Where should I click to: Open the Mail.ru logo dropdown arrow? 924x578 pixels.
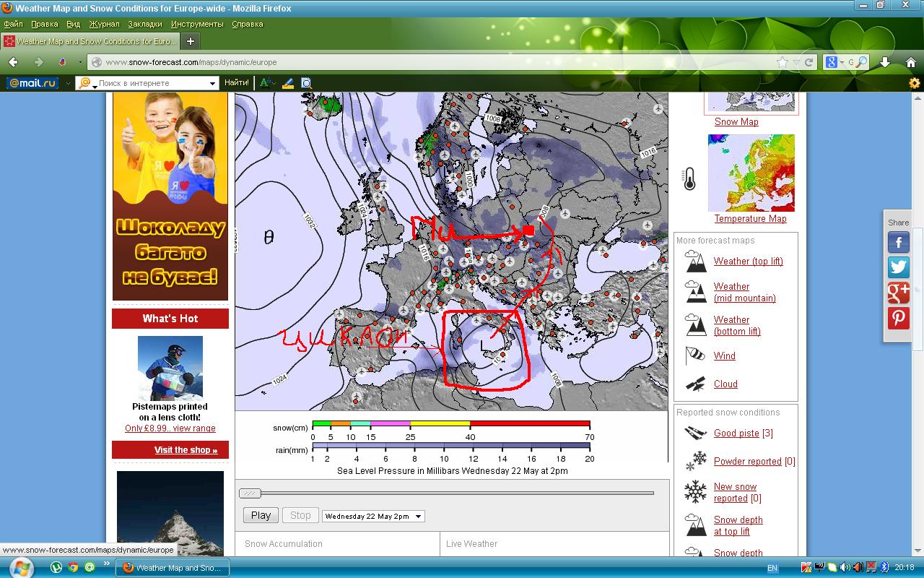click(68, 83)
